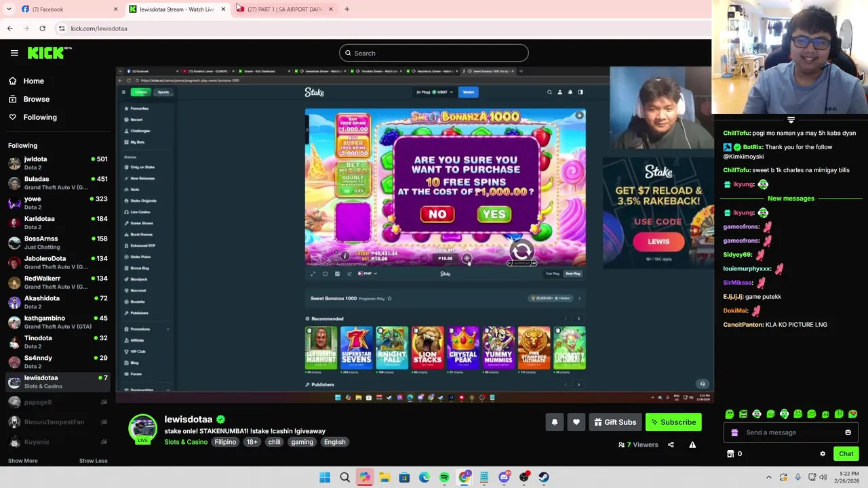Viewport: 868px width, 488px height.
Task: Open the Kick hamburger menu
Action: coord(14,53)
